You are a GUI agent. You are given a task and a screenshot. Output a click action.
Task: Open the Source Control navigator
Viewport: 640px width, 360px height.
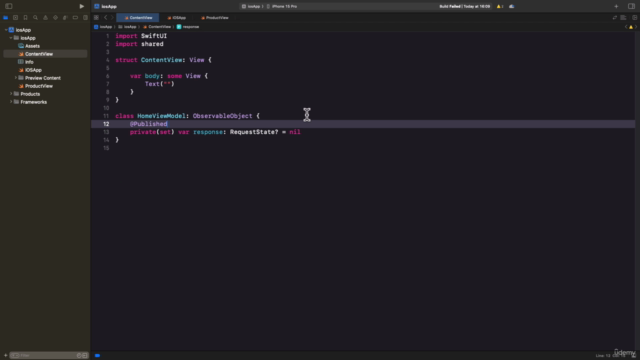click(x=16, y=18)
